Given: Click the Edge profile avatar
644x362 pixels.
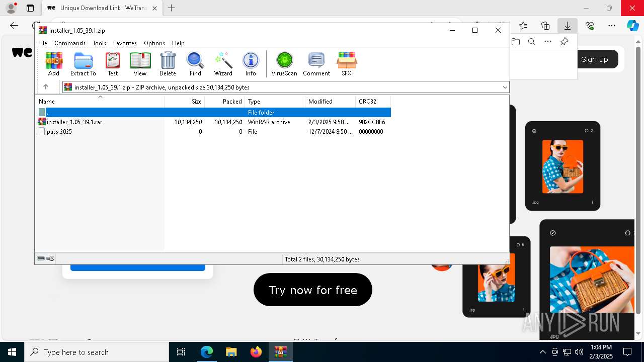Looking at the screenshot, I should click(x=11, y=8).
